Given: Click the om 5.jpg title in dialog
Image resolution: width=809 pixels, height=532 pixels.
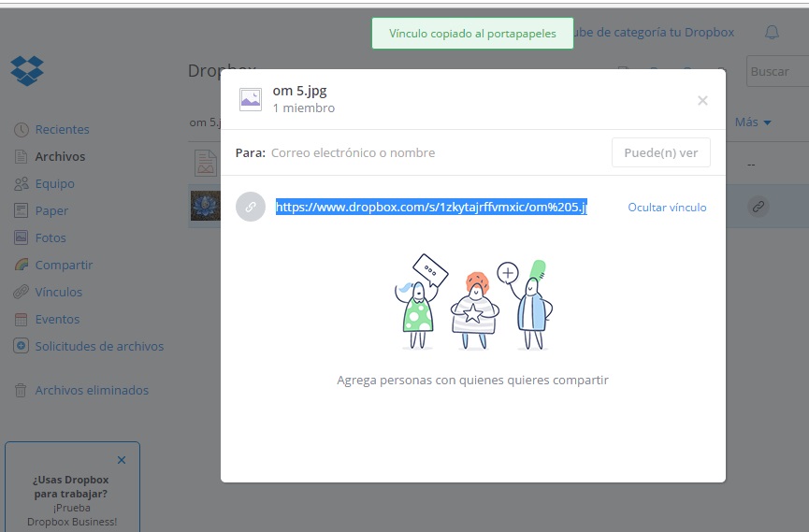Looking at the screenshot, I should (300, 91).
